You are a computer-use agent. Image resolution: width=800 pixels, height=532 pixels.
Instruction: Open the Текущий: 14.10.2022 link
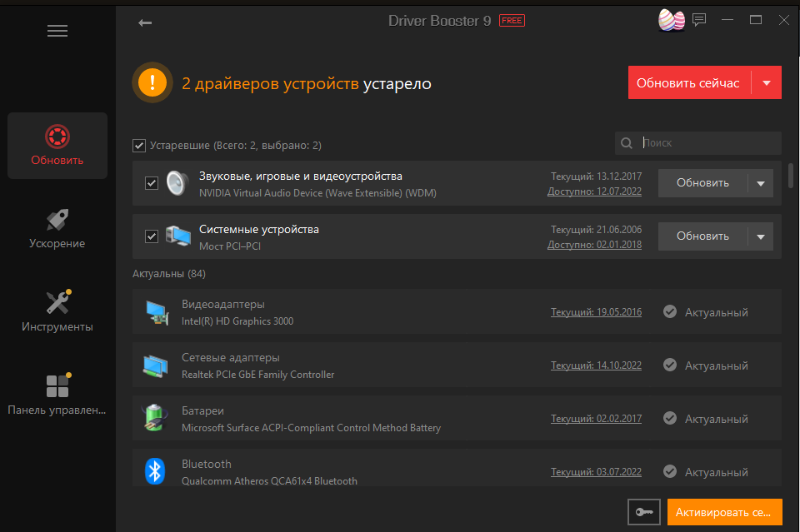pyautogui.click(x=596, y=365)
